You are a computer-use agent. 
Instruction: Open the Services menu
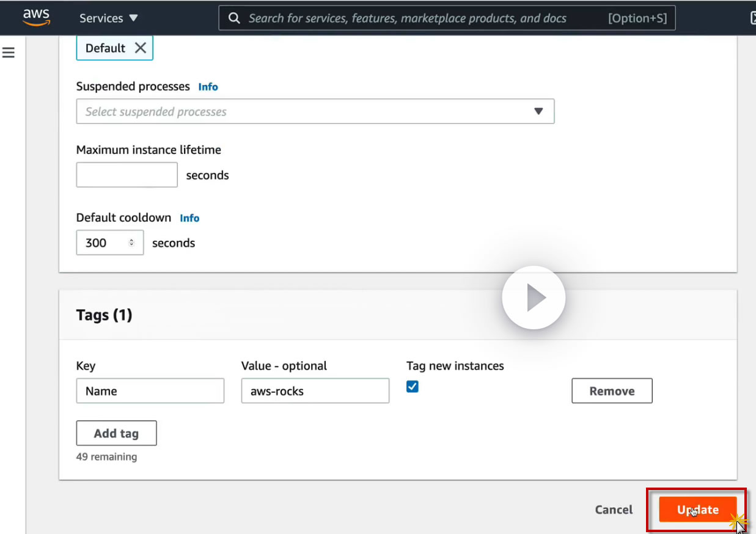[x=108, y=18]
